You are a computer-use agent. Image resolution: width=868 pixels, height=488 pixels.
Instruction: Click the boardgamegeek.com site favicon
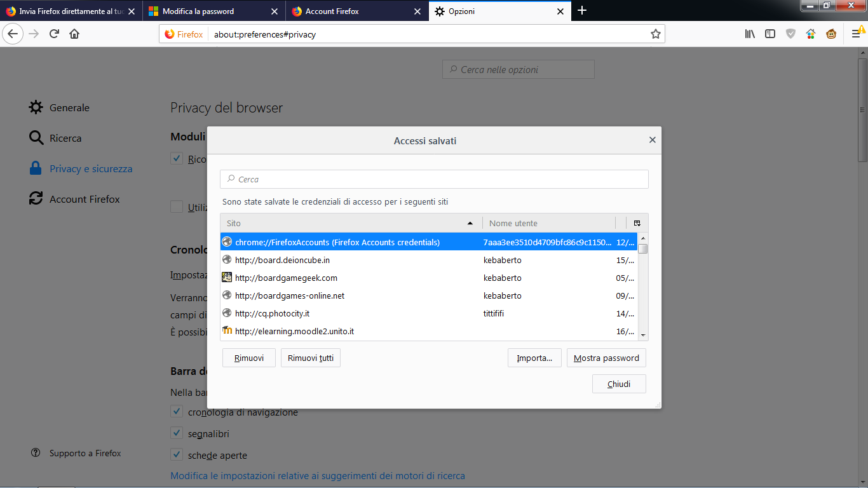point(227,278)
